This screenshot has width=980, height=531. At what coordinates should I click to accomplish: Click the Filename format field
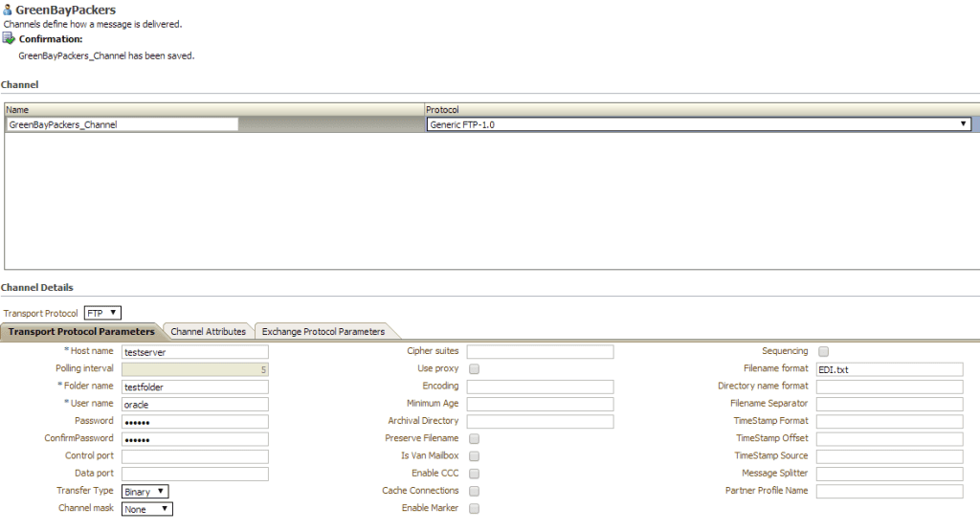coord(889,369)
